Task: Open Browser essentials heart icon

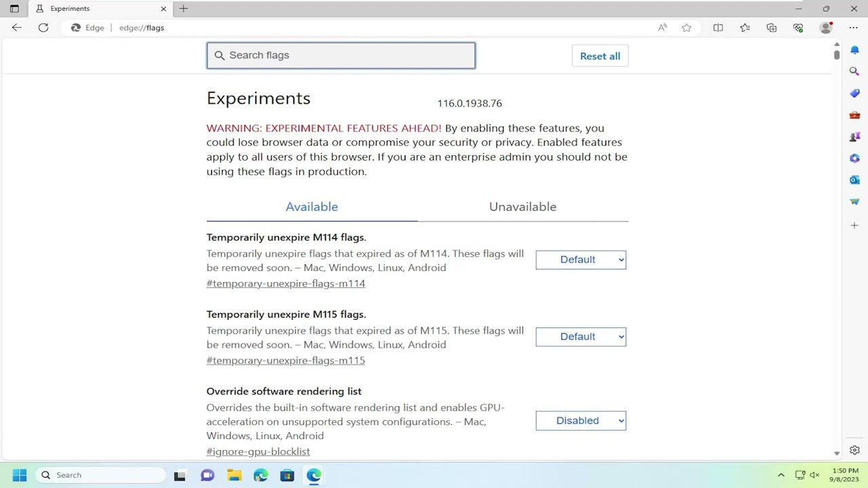Action: click(798, 28)
